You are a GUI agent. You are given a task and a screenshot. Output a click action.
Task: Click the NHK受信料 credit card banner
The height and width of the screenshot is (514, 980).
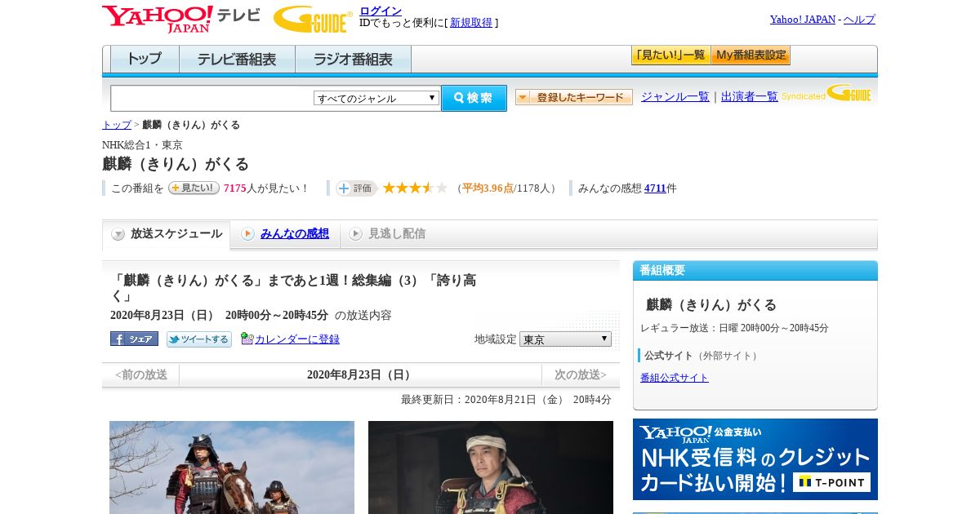click(x=755, y=459)
